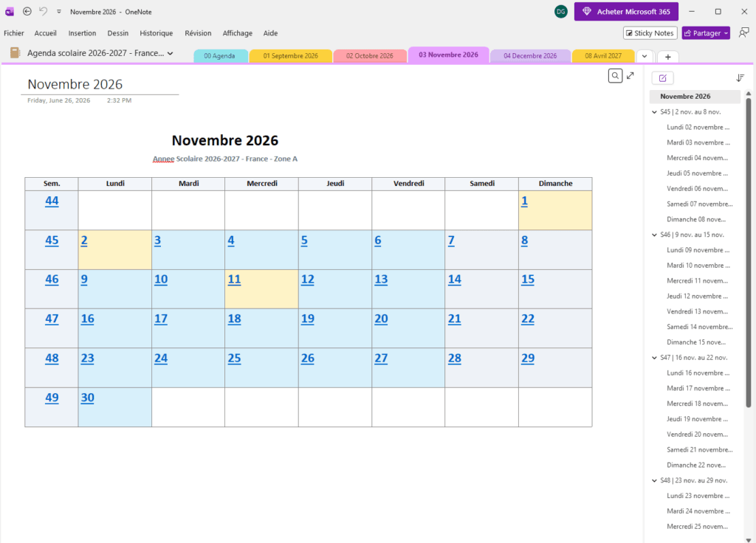Undo the last action via Undo icon

click(x=44, y=12)
